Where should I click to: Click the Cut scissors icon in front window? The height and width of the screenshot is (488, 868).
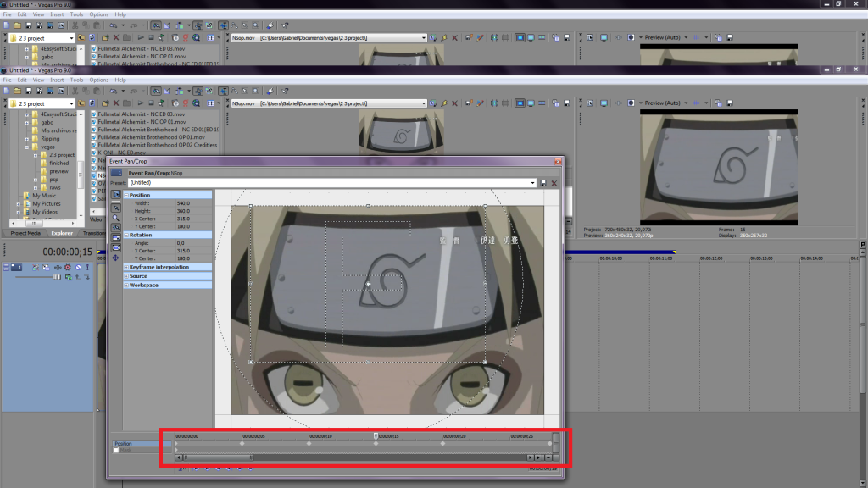point(75,91)
